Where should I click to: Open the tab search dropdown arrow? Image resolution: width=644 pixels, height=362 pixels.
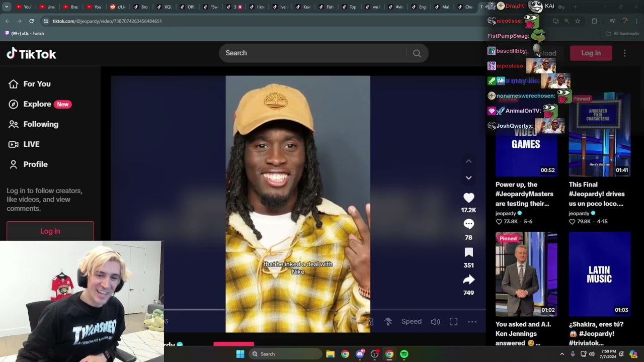coord(7,7)
